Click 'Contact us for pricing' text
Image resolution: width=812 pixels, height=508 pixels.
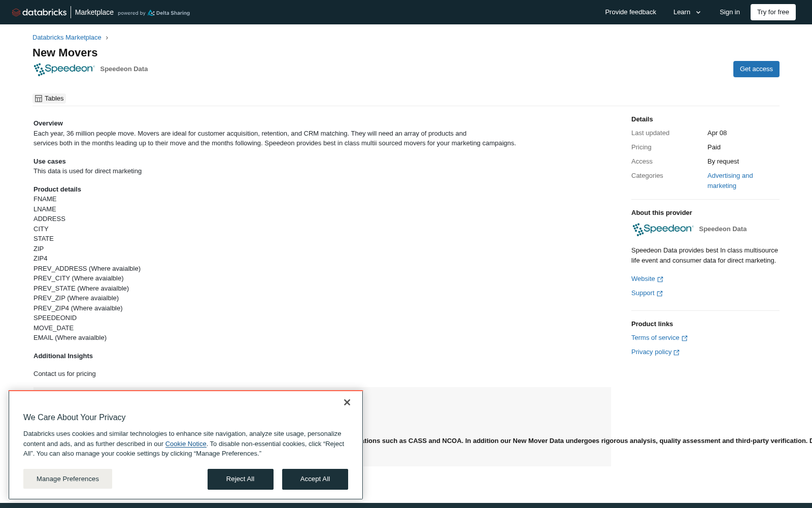[64, 374]
